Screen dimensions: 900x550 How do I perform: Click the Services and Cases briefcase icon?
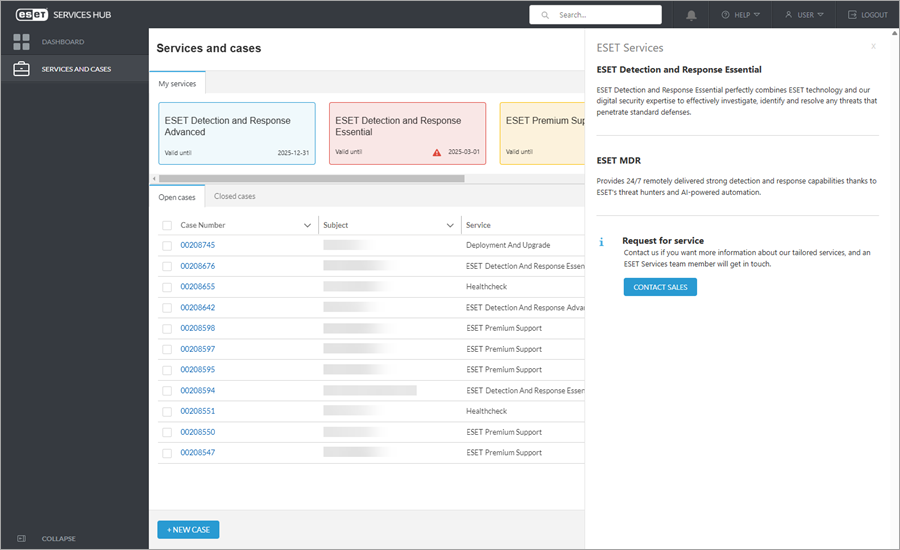(21, 69)
